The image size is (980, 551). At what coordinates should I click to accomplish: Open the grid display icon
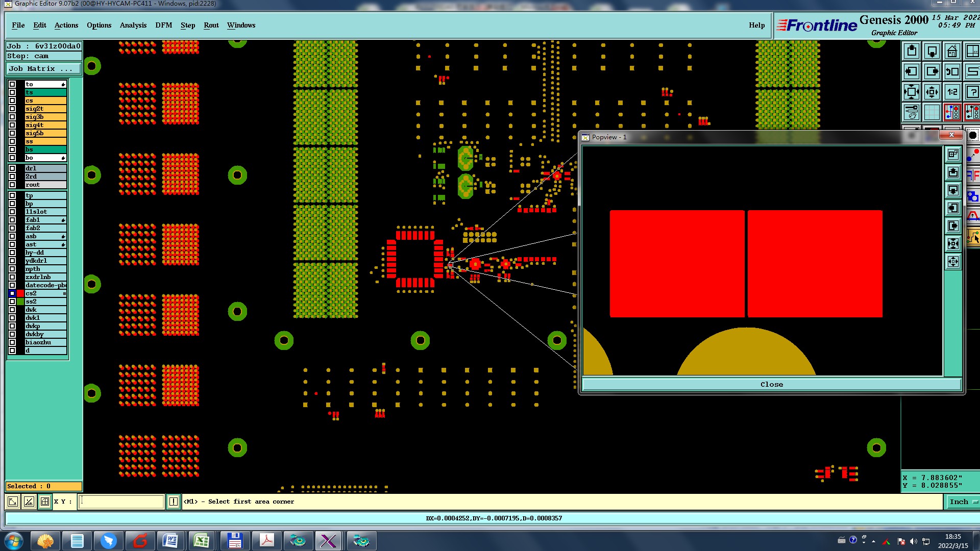932,112
